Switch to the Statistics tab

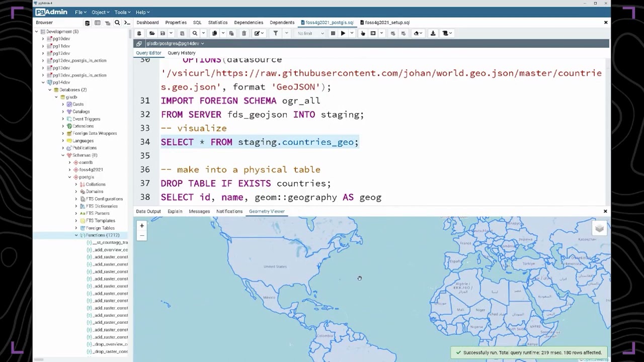pyautogui.click(x=218, y=23)
